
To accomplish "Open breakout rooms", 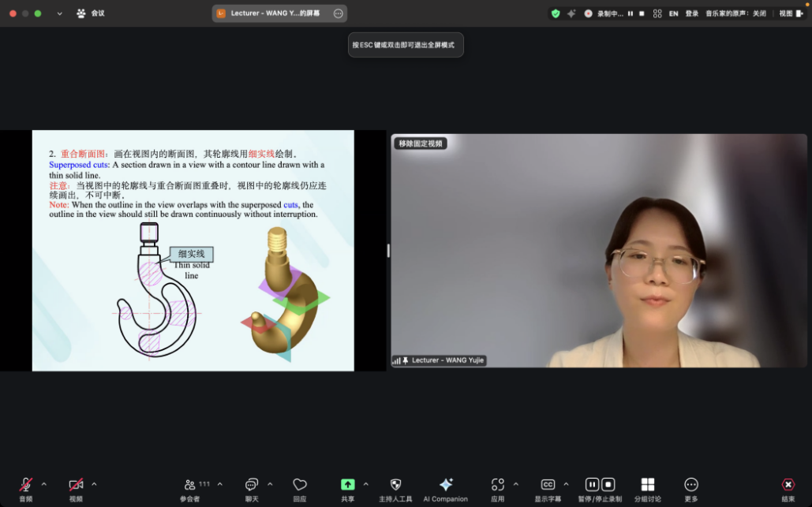I will coord(649,484).
